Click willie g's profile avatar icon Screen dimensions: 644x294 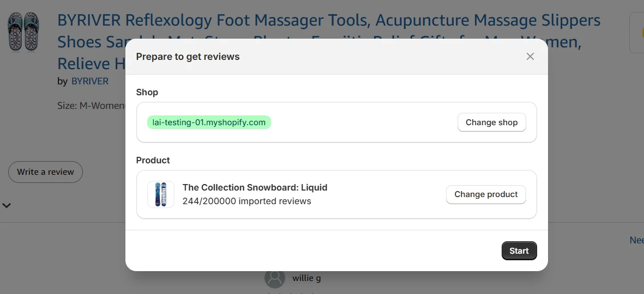tap(275, 278)
